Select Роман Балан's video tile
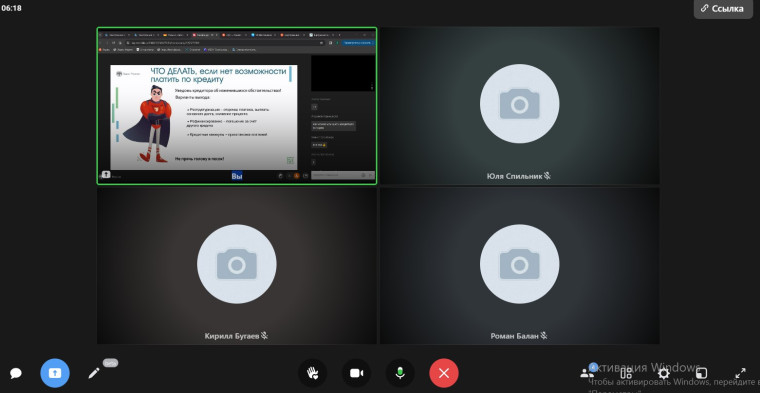 click(x=520, y=266)
